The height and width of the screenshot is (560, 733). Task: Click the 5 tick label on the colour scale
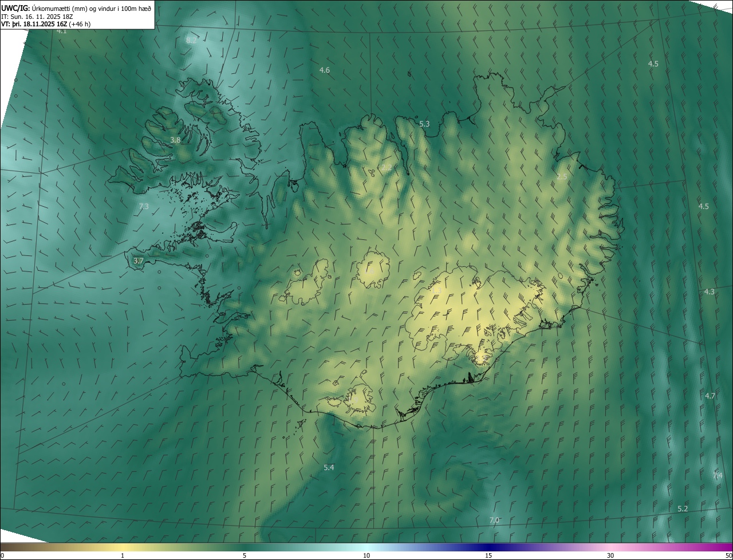(245, 556)
